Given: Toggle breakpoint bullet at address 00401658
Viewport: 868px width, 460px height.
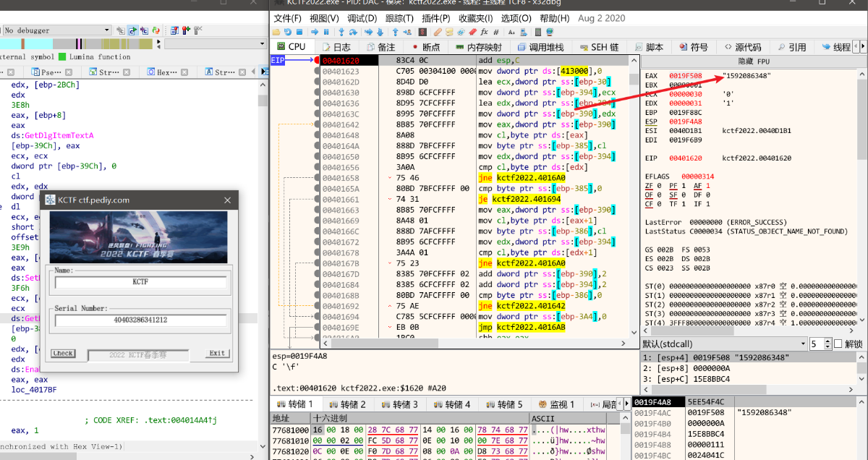Looking at the screenshot, I should [318, 178].
